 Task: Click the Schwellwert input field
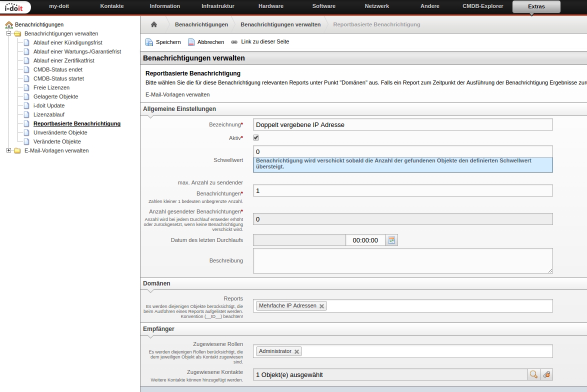click(403, 151)
